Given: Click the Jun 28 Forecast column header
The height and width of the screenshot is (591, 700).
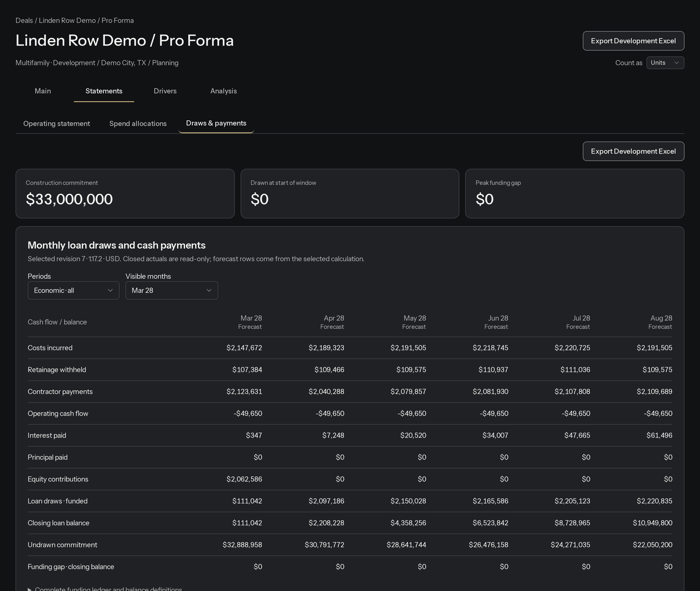Looking at the screenshot, I should coord(496,322).
